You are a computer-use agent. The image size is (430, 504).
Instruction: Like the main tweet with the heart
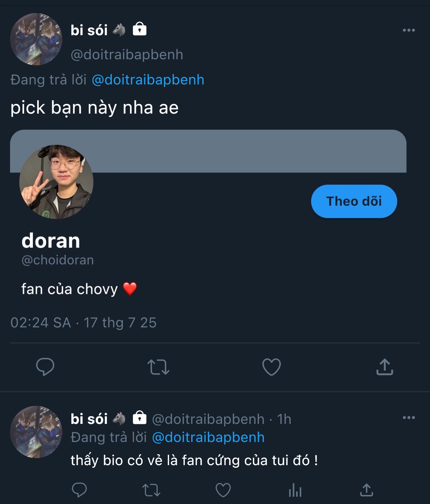(x=271, y=367)
